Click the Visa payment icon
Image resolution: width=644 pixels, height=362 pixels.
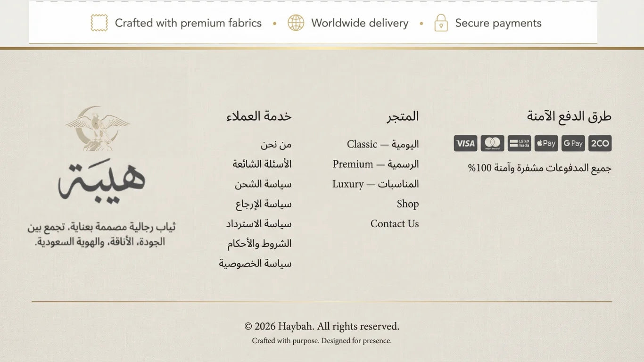click(x=465, y=143)
